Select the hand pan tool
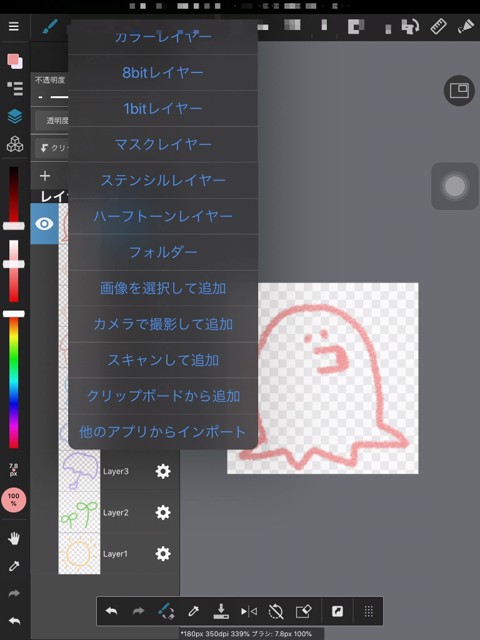Viewport: 480px width, 640px height. point(14,538)
